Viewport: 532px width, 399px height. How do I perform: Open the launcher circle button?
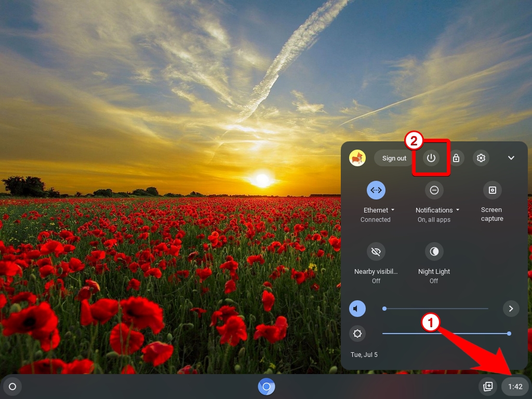coord(12,387)
